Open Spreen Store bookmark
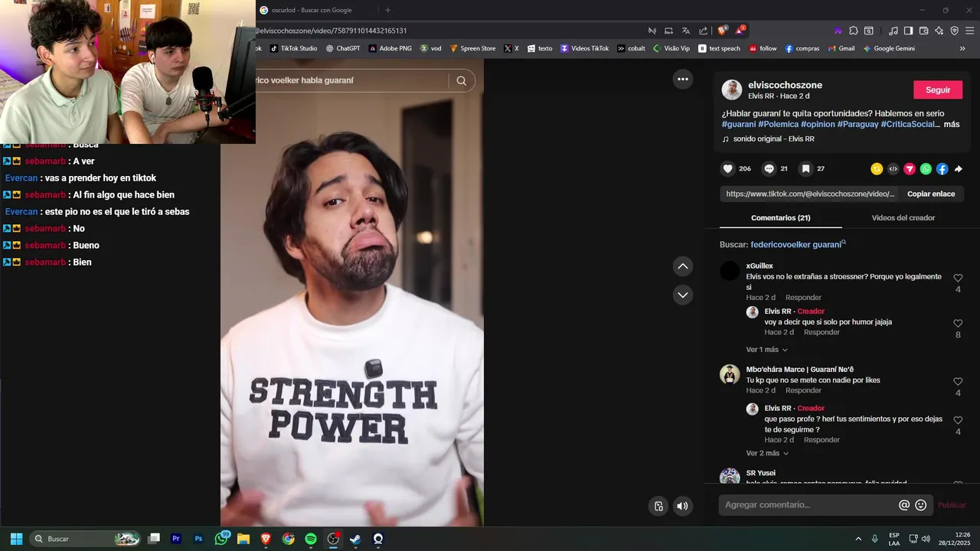Image resolution: width=980 pixels, height=551 pixels. tap(472, 48)
